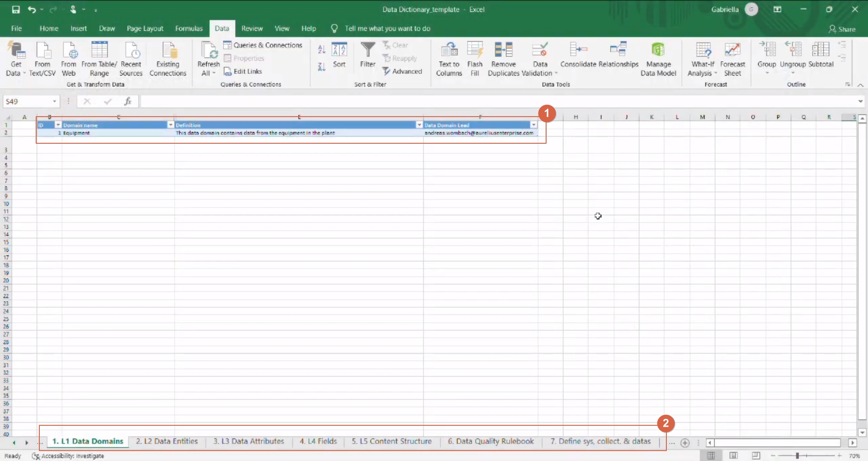Switch to Page Break Preview

click(x=755, y=456)
